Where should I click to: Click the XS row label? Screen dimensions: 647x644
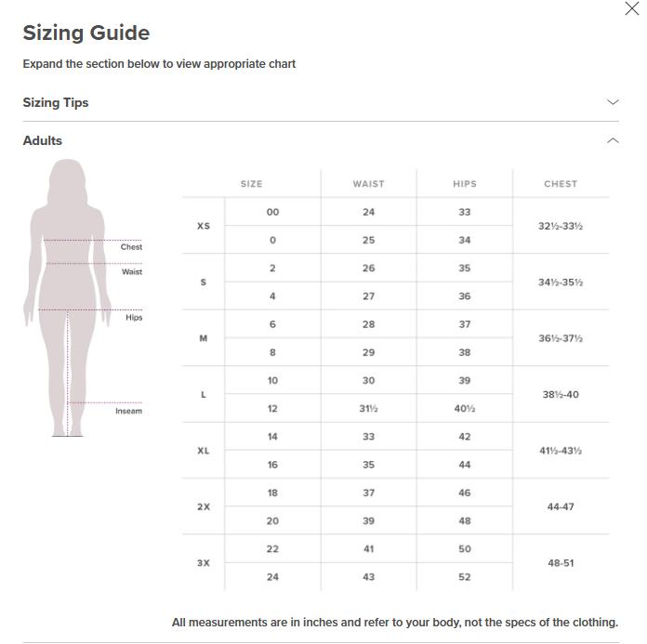coord(204,226)
